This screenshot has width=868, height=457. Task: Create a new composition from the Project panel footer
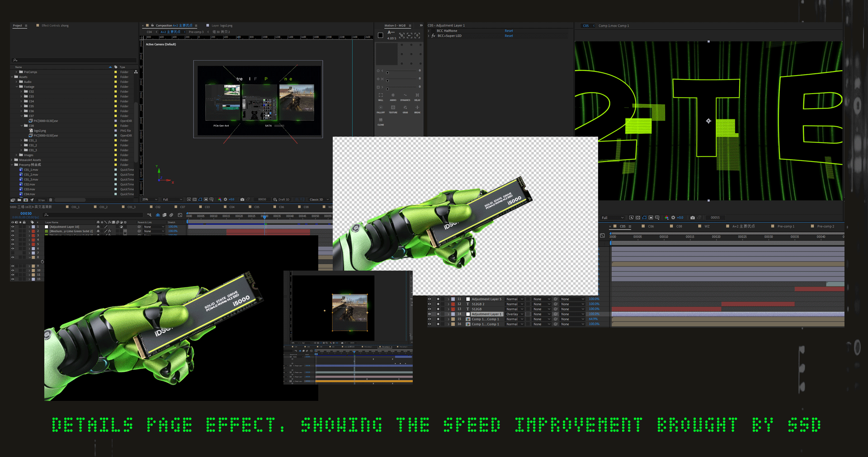click(x=26, y=200)
